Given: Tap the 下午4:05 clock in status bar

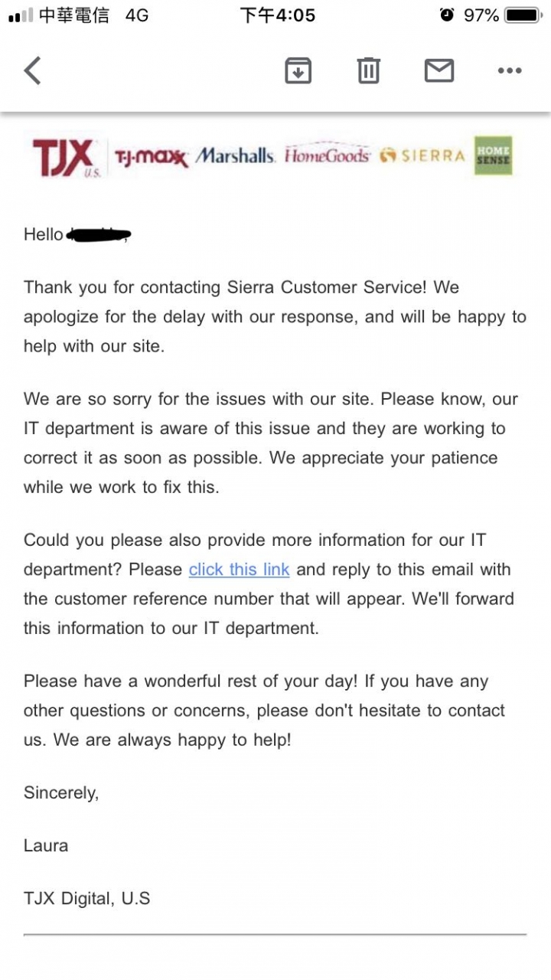Looking at the screenshot, I should pyautogui.click(x=277, y=15).
